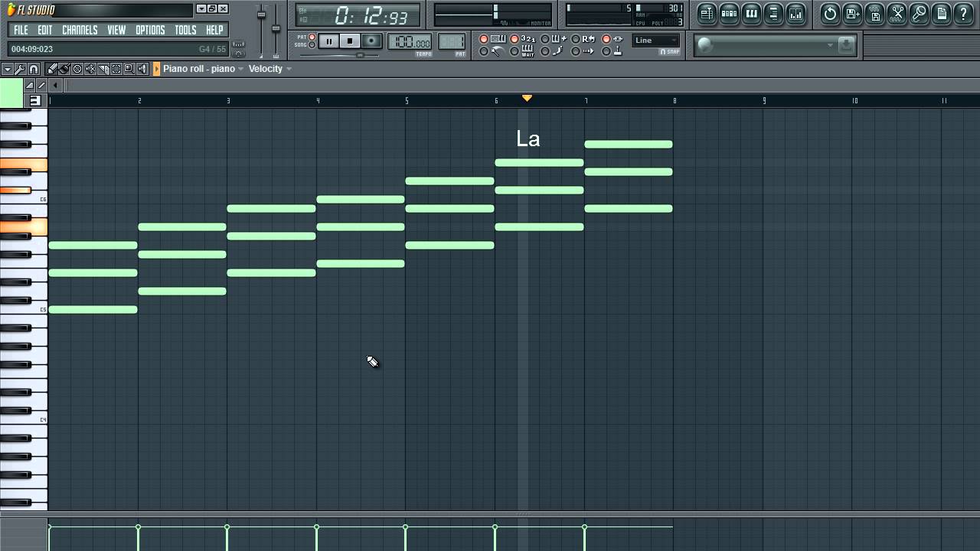Open the Mixer window icon
980x551 pixels.
point(796,13)
